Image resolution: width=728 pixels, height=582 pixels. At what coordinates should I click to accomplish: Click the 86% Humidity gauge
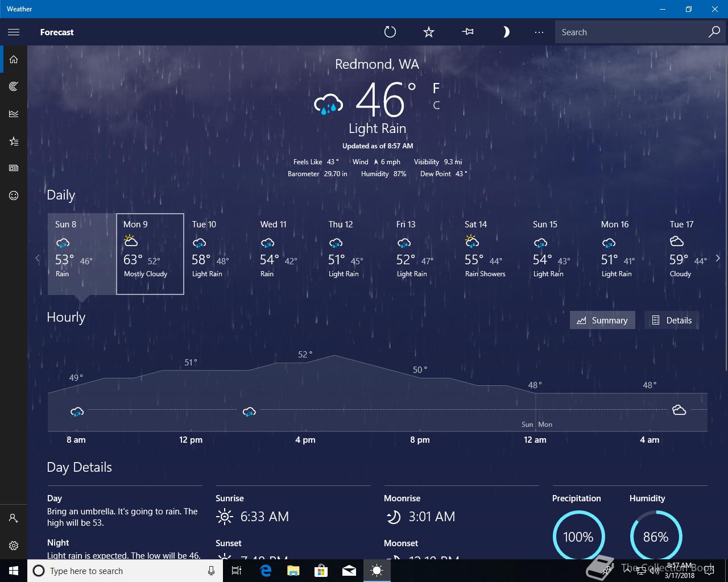pos(656,537)
